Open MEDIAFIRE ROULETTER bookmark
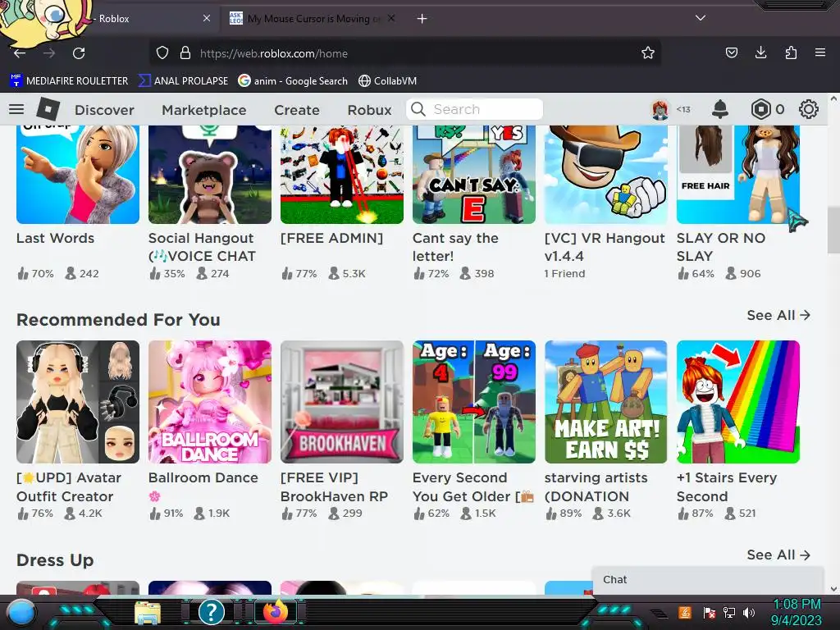This screenshot has height=630, width=840. (x=69, y=81)
